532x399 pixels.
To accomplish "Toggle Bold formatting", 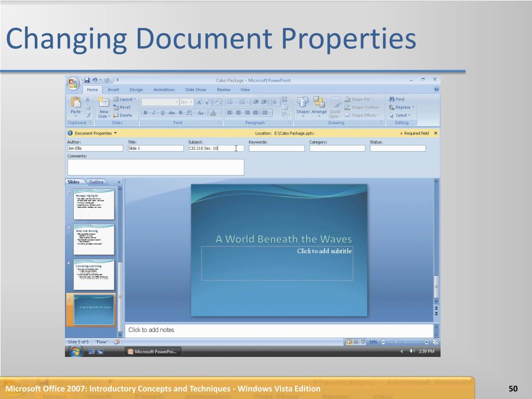I will (145, 113).
